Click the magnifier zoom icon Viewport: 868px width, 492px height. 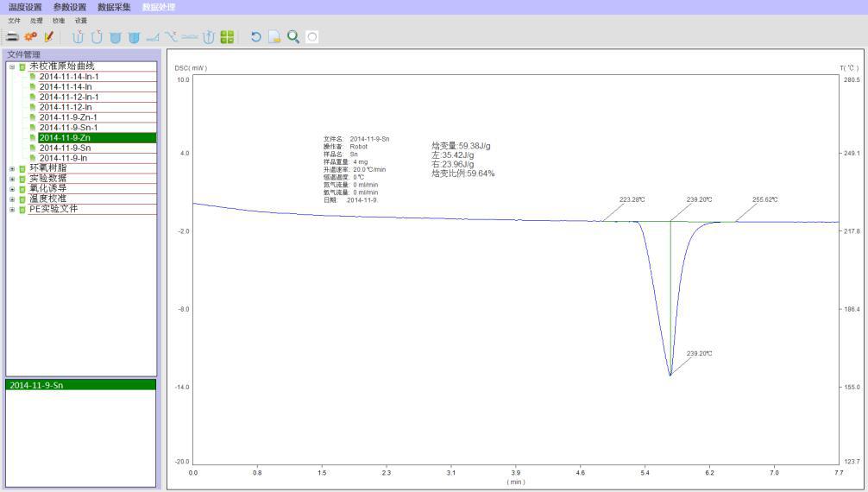point(293,37)
